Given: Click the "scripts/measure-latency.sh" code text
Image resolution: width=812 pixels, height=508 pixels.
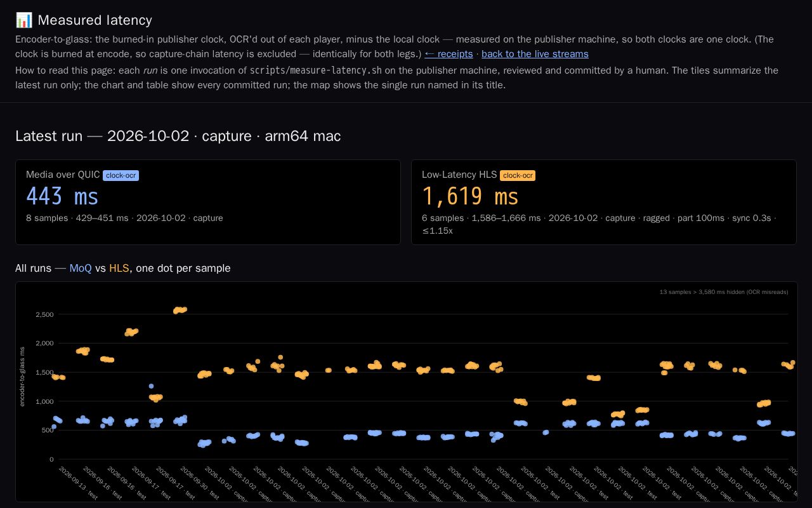Looking at the screenshot, I should (x=316, y=70).
